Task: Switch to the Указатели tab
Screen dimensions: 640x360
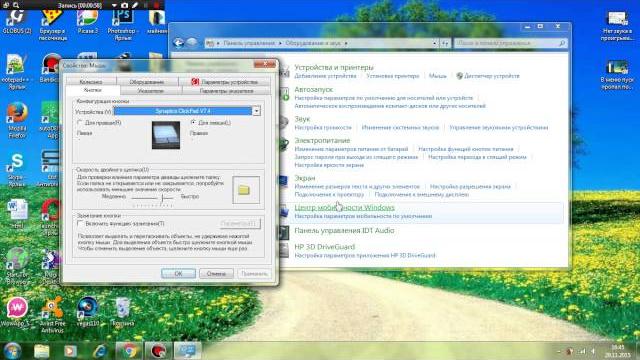Action: click(x=151, y=91)
